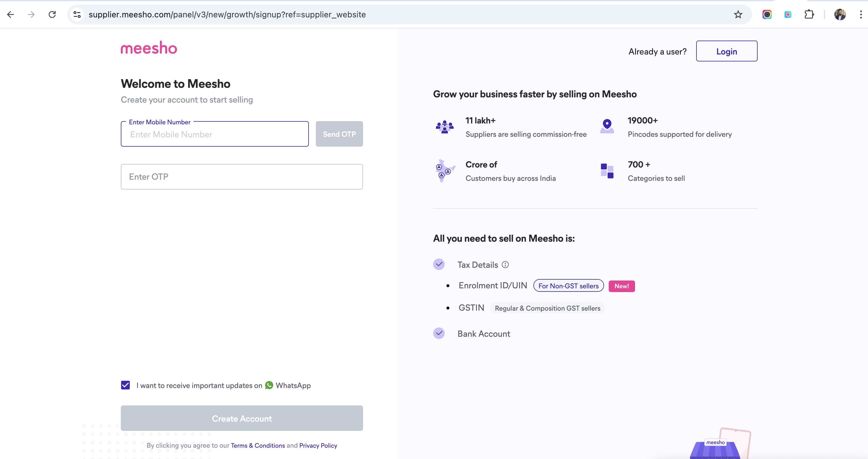Click the meesho shop illustration
Image resolution: width=868 pixels, height=459 pixels.
[x=720, y=444]
